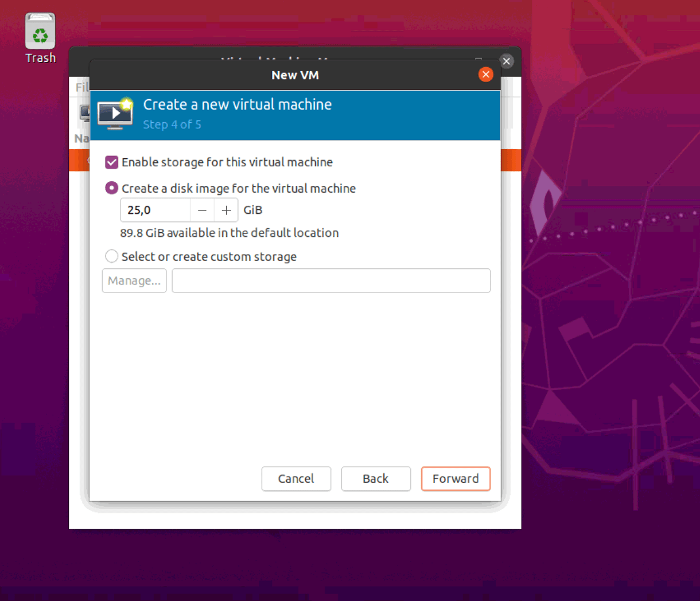Increase disk size with the plus stepper
The width and height of the screenshot is (700, 601).
[225, 210]
